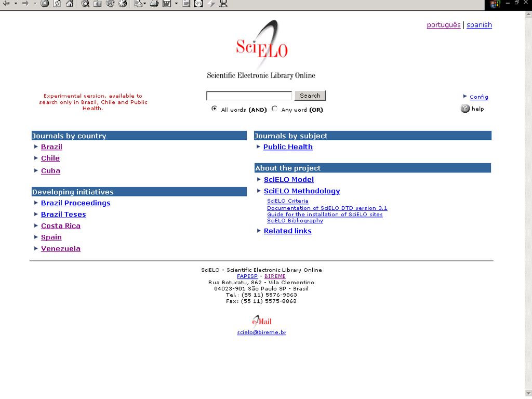532x399 pixels.
Task: Open Documentation of SciELO DTD version 3.1
Action: pyautogui.click(x=327, y=208)
